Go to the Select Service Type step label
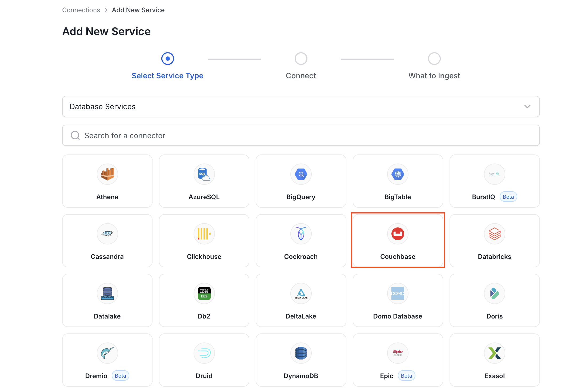Image resolution: width=577 pixels, height=392 pixels. point(167,76)
